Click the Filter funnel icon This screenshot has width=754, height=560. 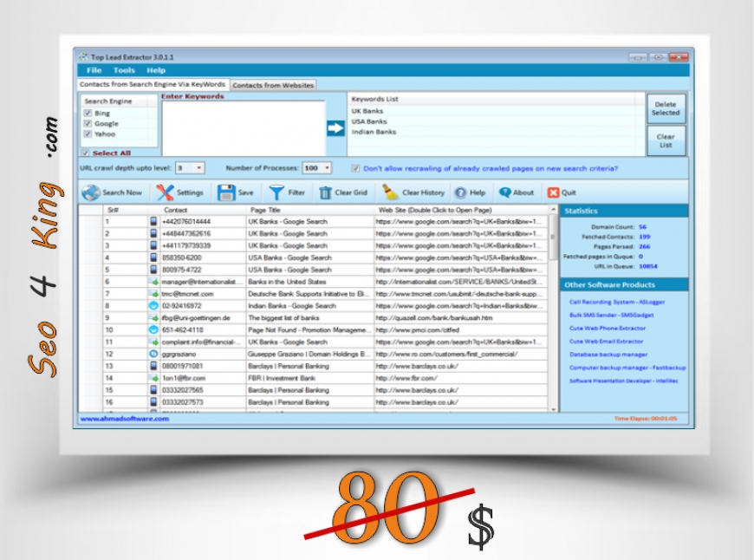(x=276, y=193)
